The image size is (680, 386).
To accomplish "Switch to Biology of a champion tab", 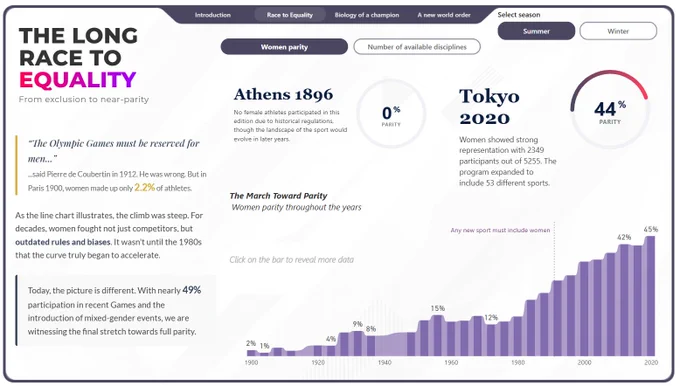I will [x=367, y=15].
